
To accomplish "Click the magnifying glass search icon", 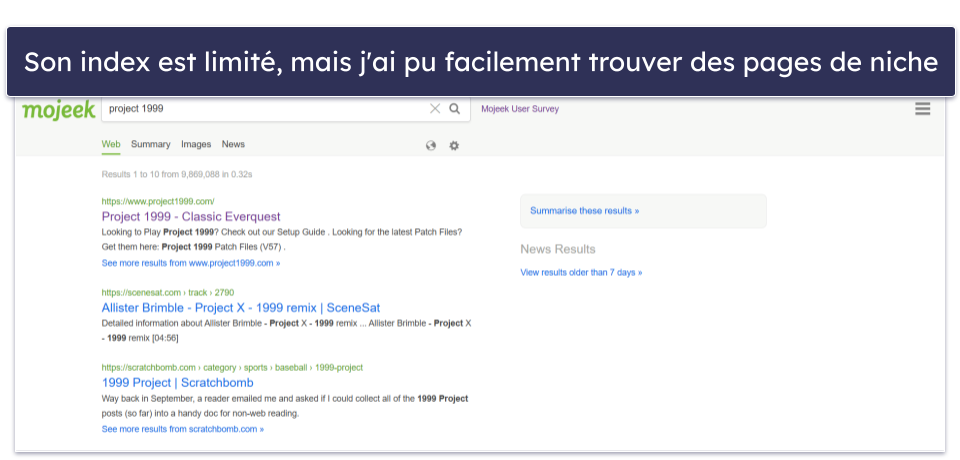I will tap(454, 108).
